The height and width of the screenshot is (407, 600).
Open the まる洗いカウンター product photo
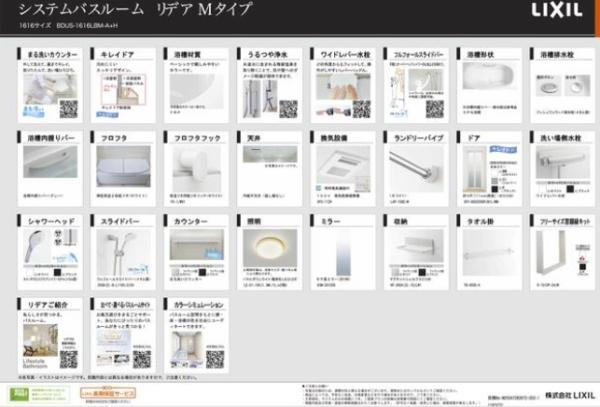(x=50, y=89)
